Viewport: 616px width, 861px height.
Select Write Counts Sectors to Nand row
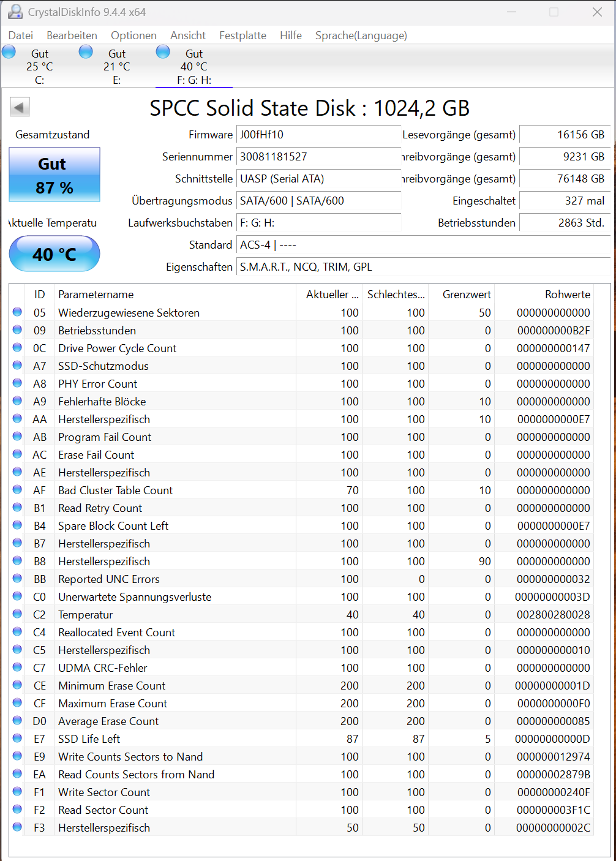[301, 756]
